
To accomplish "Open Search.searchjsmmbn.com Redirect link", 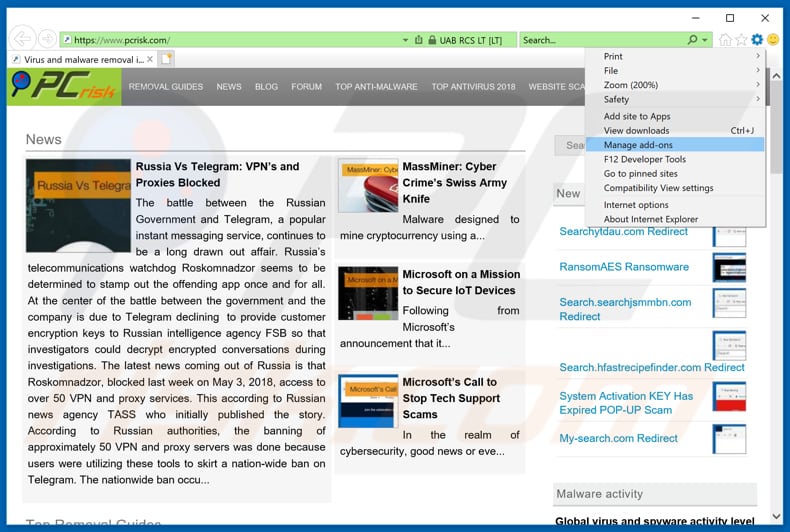I will click(625, 309).
